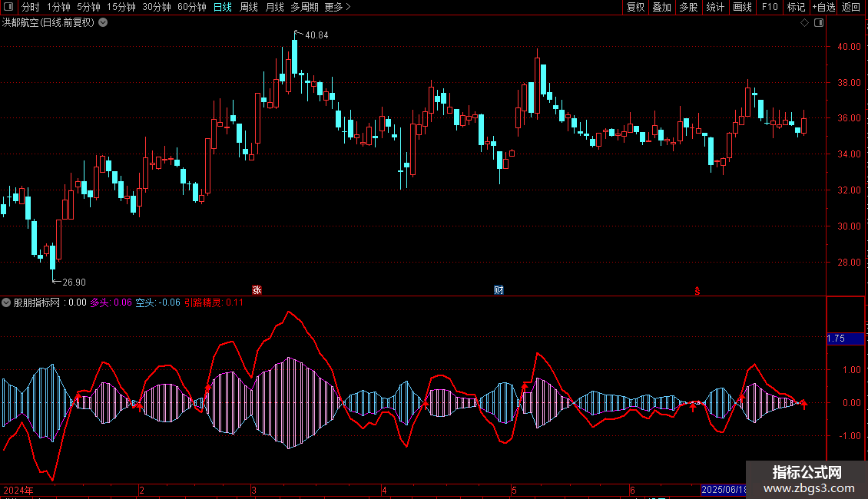Viewport: 868px width, 499px height.
Task: Open indicator dropdown beside 股朋指标网
Action: point(6,302)
